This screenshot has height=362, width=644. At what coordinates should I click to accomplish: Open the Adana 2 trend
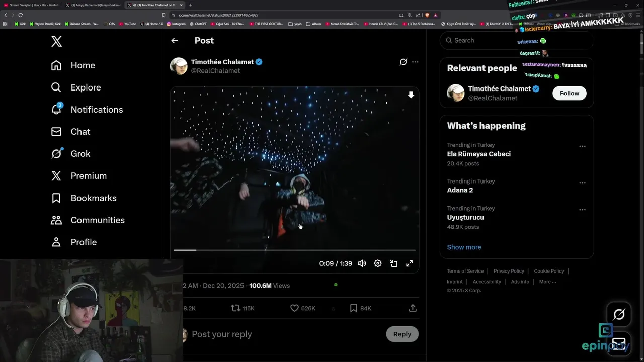point(460,190)
